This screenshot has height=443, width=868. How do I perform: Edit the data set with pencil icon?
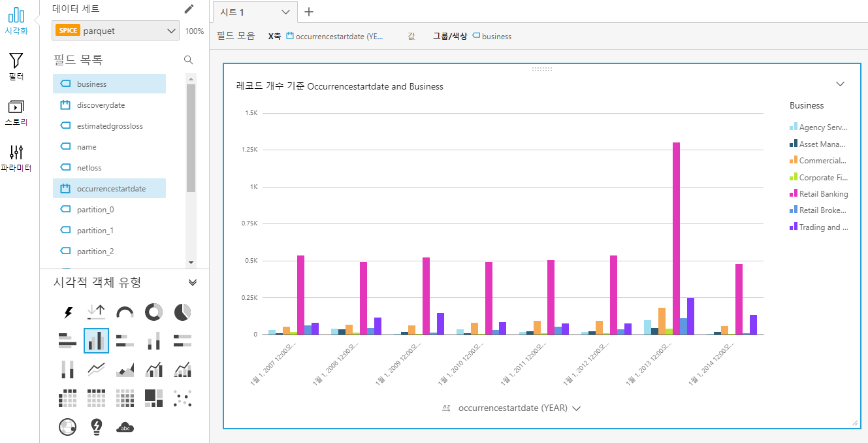click(189, 8)
